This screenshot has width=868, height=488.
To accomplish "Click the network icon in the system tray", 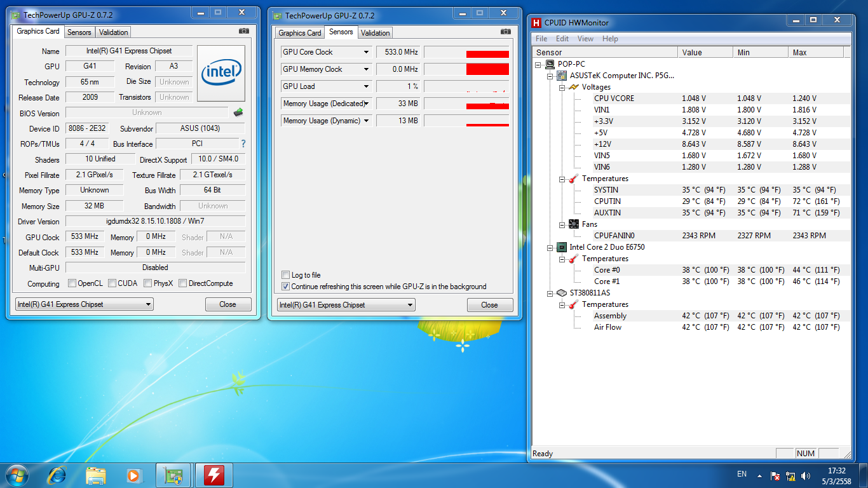I will pyautogui.click(x=791, y=475).
